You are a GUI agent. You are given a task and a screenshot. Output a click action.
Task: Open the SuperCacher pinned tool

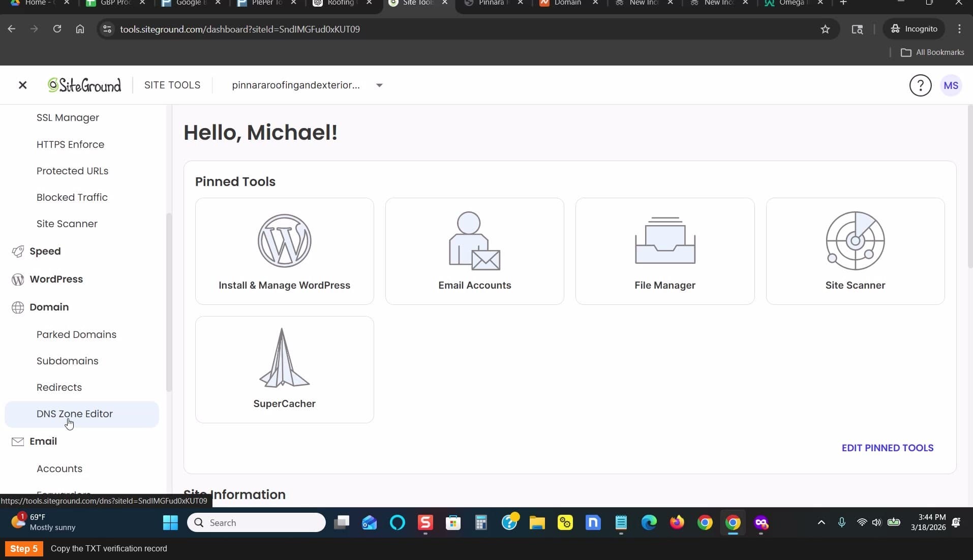(284, 369)
